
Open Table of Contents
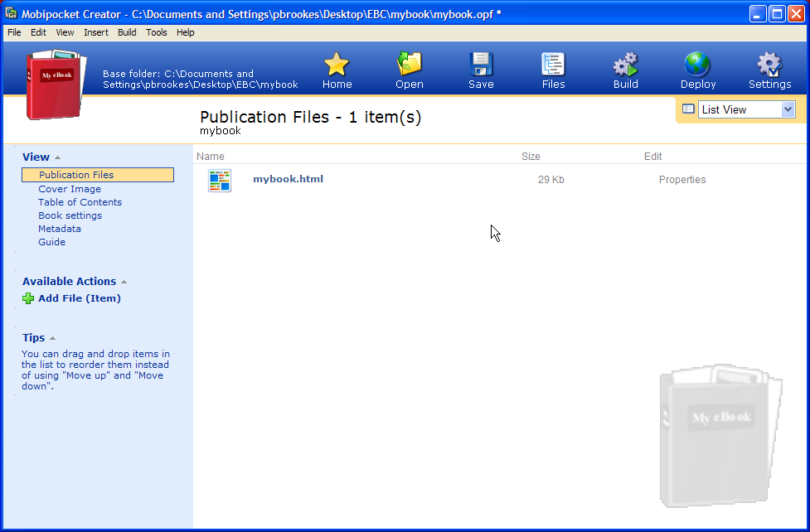point(80,202)
